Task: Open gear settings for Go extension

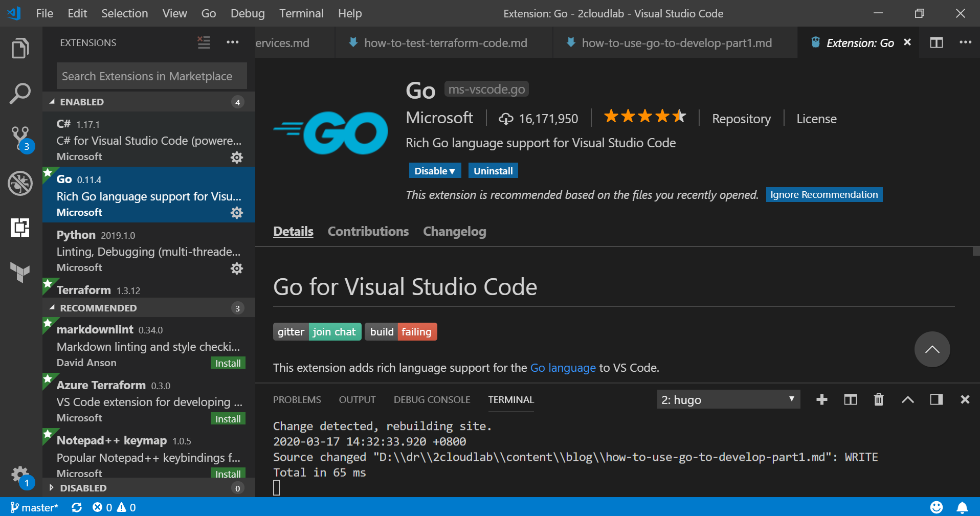Action: [x=237, y=213]
